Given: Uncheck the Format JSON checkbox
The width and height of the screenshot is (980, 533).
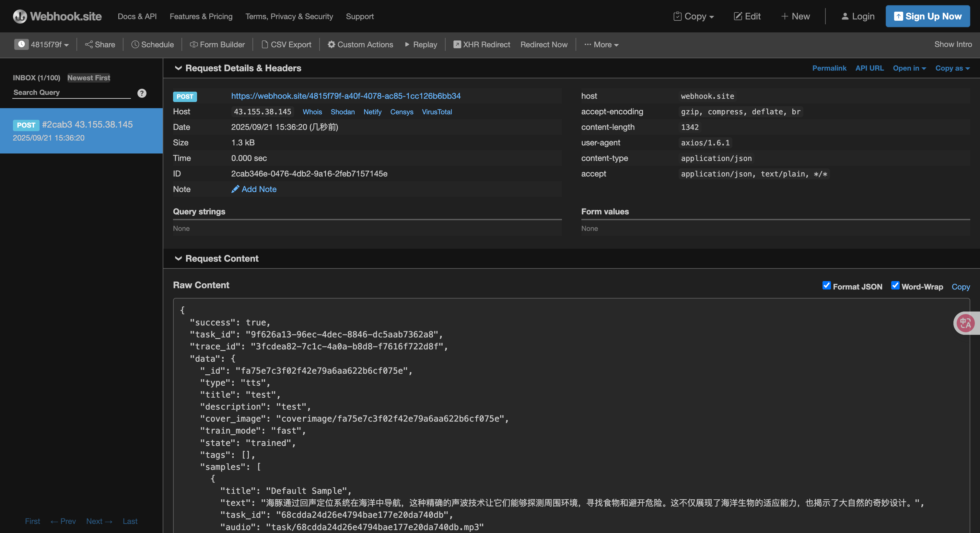Looking at the screenshot, I should [826, 286].
